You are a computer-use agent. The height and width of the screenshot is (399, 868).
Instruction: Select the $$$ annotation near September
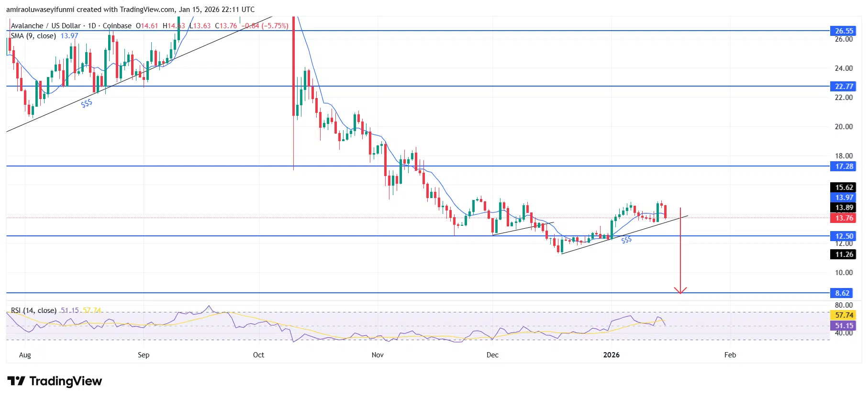[x=87, y=103]
